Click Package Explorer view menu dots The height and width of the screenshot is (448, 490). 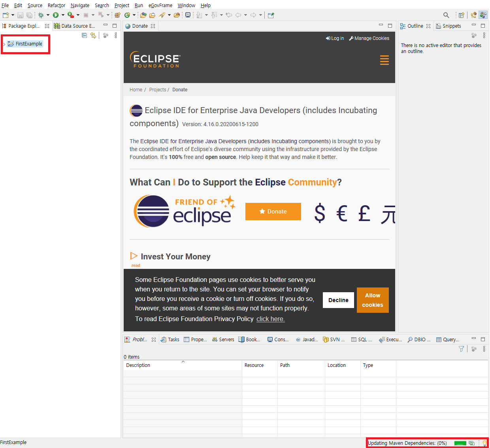click(x=116, y=35)
